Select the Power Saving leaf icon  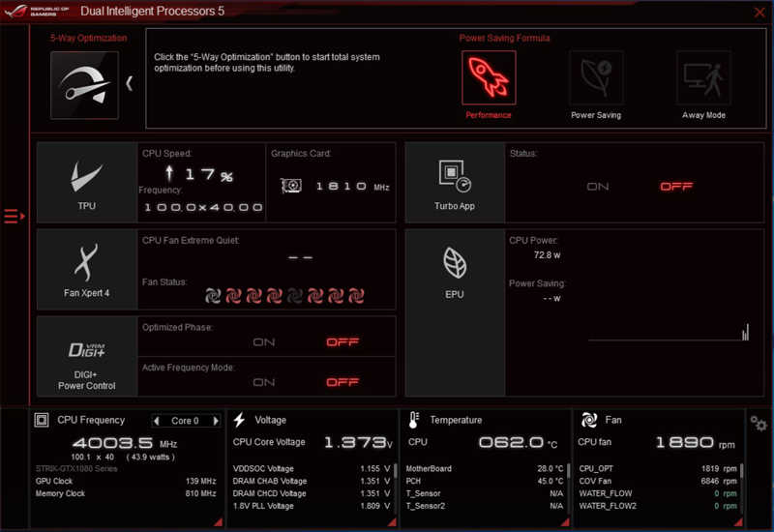coord(596,77)
